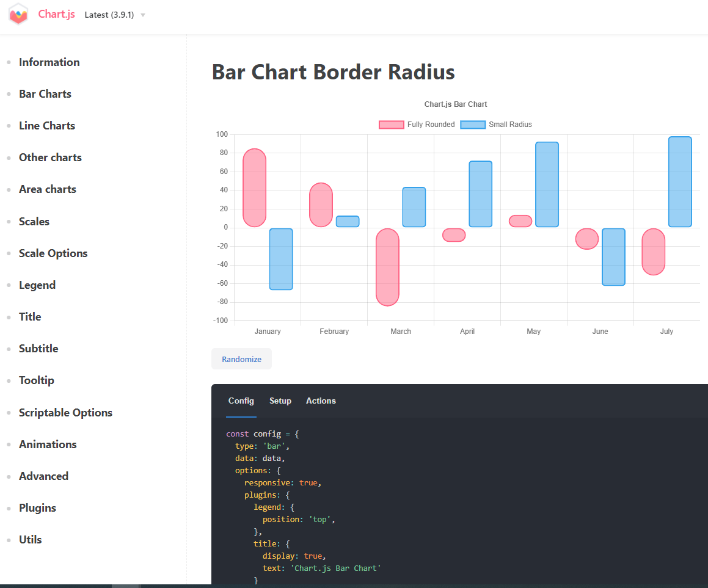
Task: Switch to the Setup code tab
Action: 280,401
